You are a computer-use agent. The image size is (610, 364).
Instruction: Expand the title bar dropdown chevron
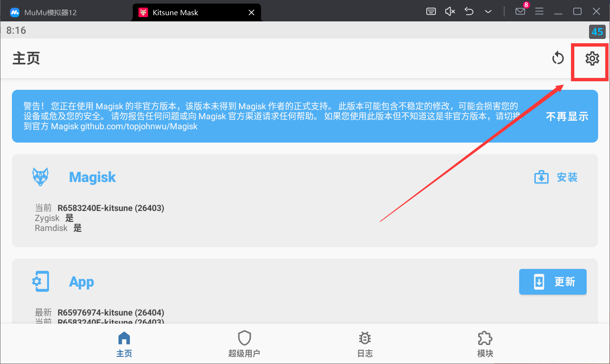click(x=488, y=11)
